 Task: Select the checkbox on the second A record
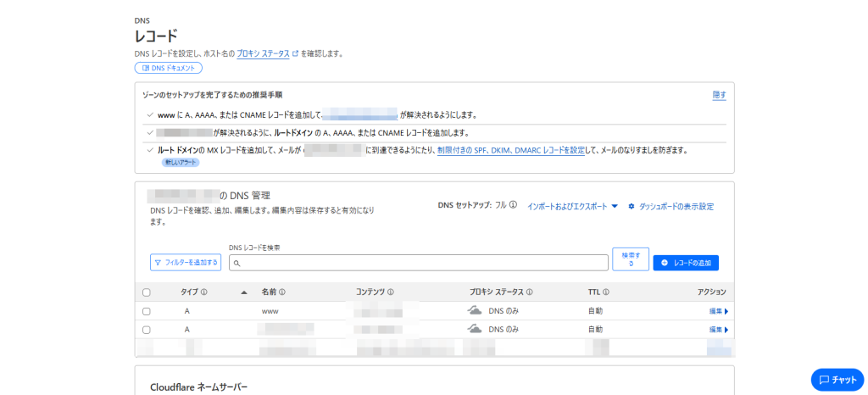[x=147, y=330]
